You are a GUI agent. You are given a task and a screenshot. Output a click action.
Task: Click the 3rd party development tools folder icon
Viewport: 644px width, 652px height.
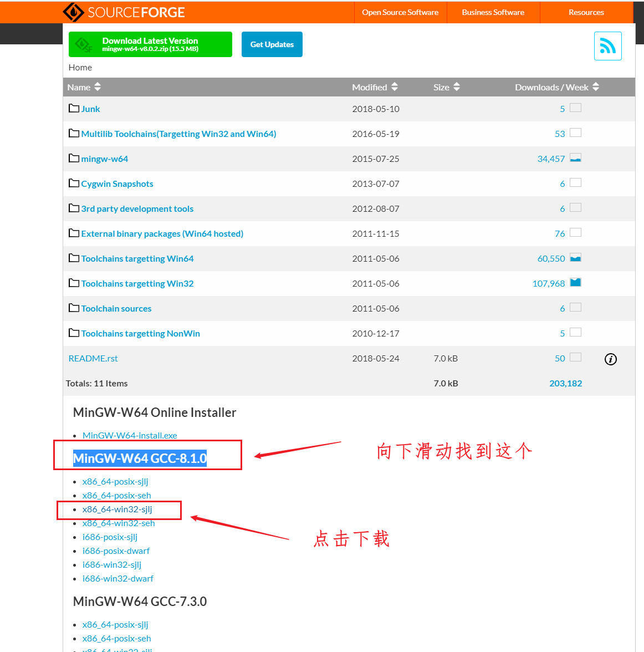[x=74, y=208]
